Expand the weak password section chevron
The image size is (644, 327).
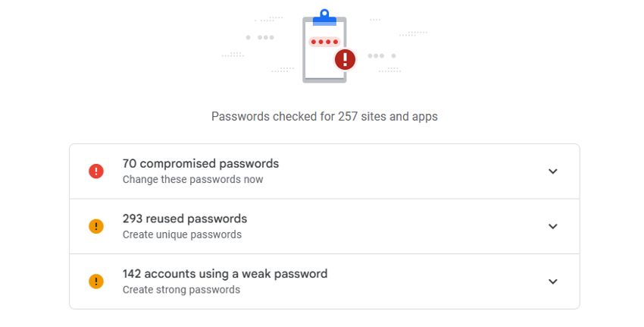pyautogui.click(x=553, y=281)
